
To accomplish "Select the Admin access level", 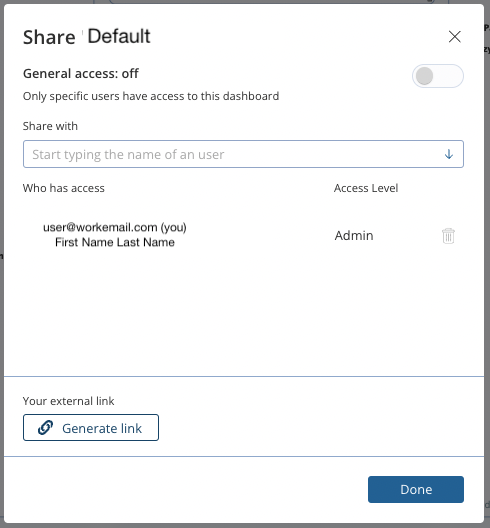I will click(x=354, y=235).
